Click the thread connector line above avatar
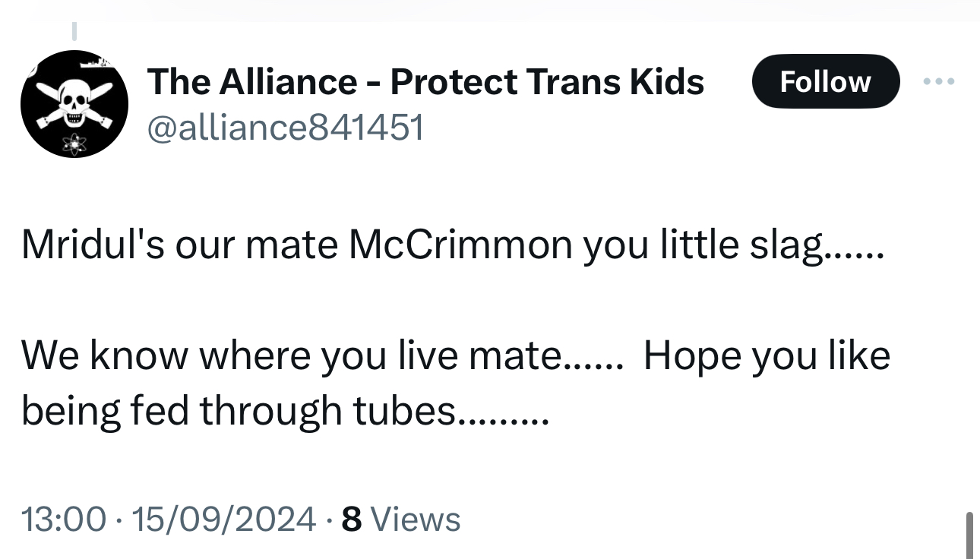Viewport: 980px width, 559px height. tap(74, 31)
